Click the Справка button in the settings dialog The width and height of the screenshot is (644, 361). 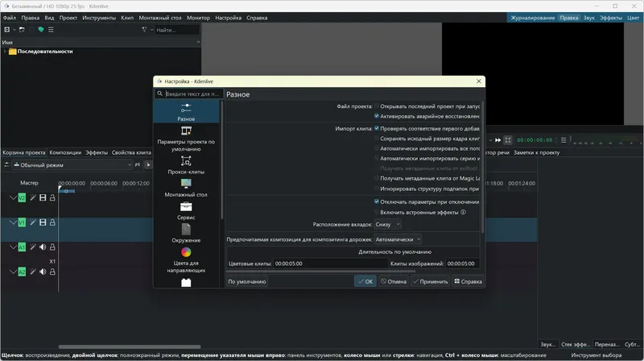(x=468, y=281)
